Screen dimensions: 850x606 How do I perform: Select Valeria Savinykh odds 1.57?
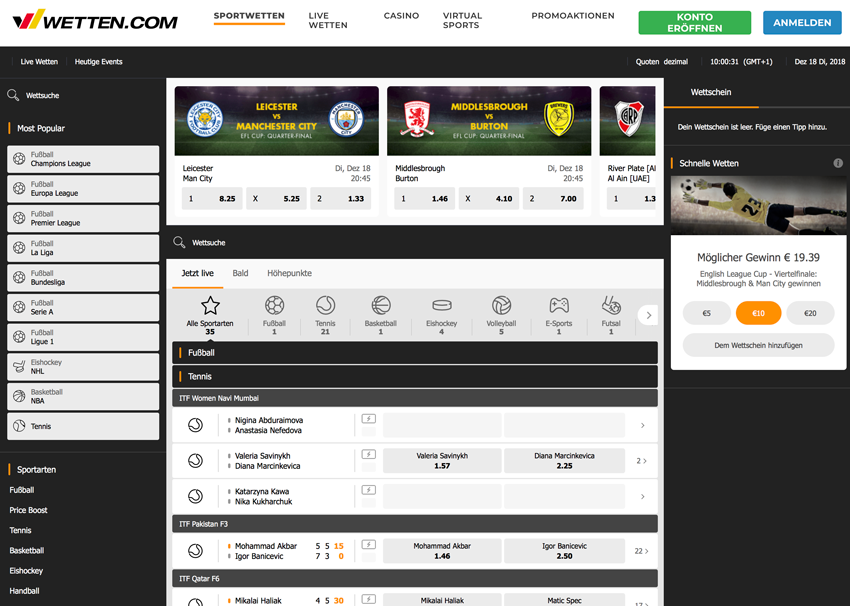(442, 461)
